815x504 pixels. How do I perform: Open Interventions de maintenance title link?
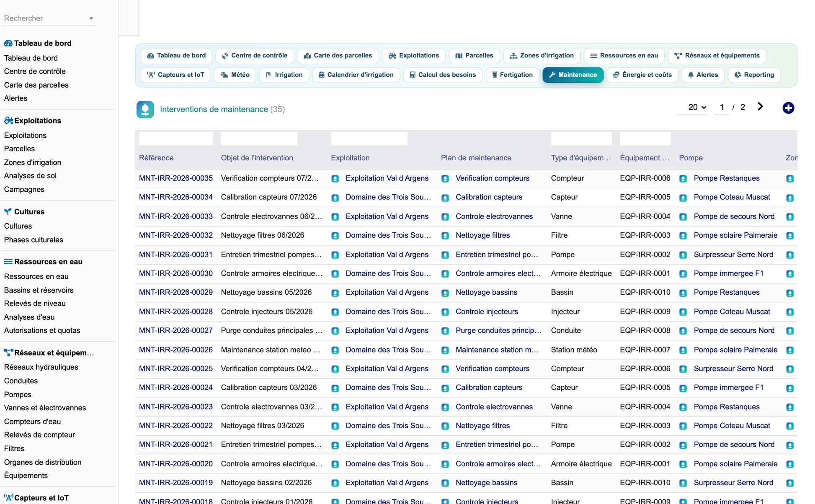tap(214, 109)
